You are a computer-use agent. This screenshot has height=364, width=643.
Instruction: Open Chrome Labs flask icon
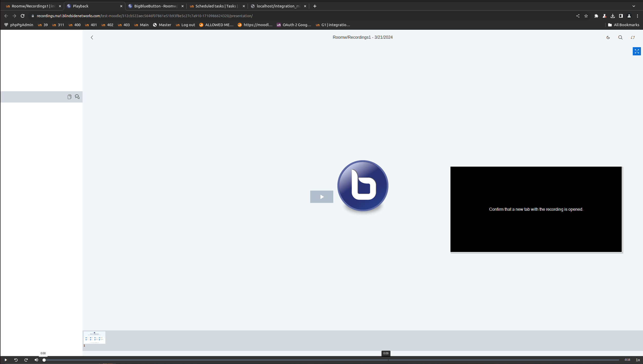coord(605,16)
